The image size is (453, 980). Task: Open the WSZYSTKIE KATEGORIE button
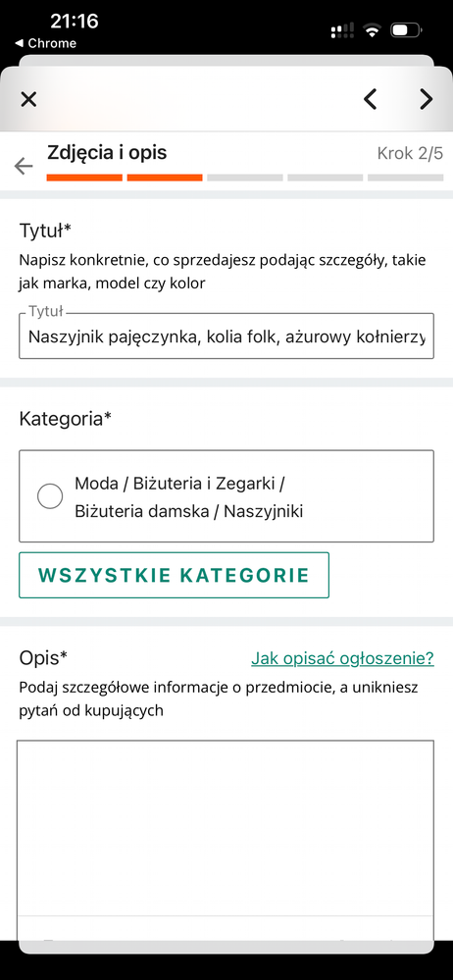(x=174, y=575)
